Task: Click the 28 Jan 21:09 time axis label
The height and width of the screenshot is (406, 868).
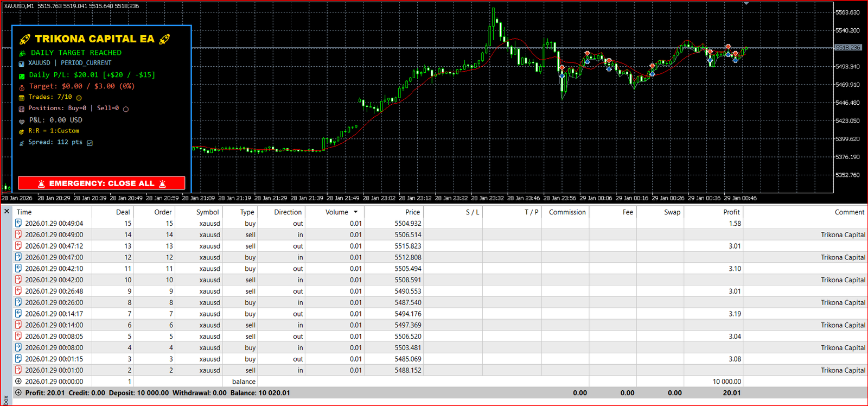Action: (x=199, y=198)
